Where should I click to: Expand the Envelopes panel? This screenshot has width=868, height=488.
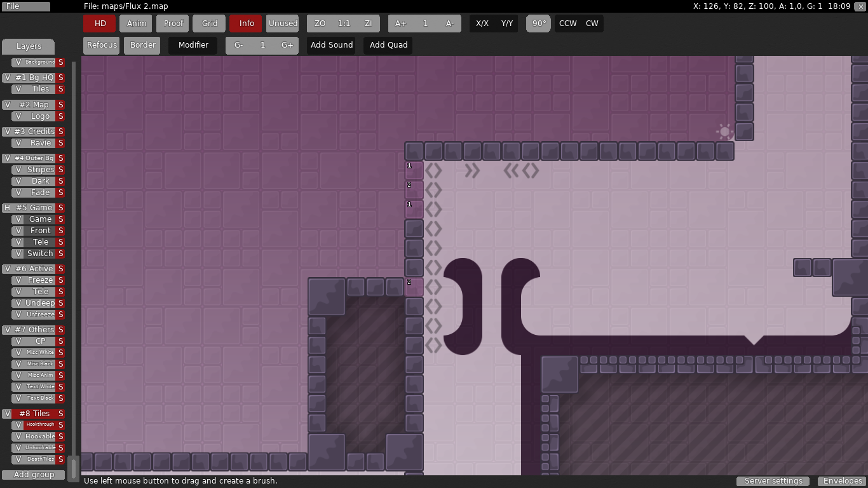(843, 481)
